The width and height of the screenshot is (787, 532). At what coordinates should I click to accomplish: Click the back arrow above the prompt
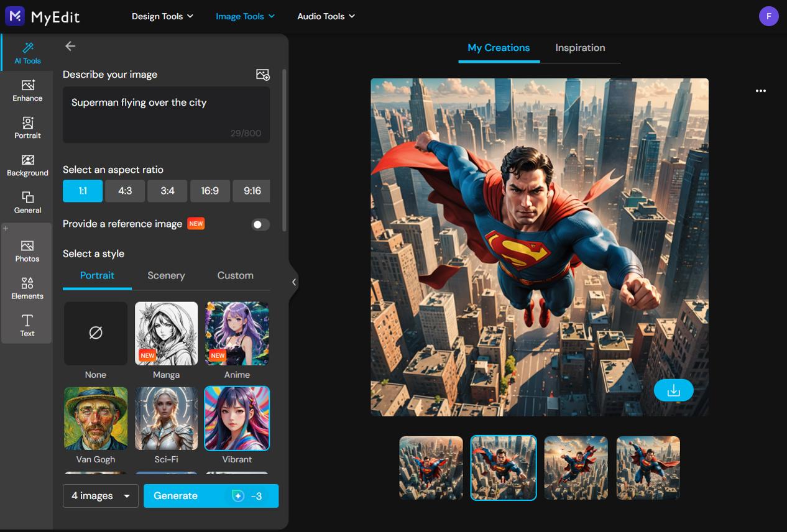[x=70, y=46]
